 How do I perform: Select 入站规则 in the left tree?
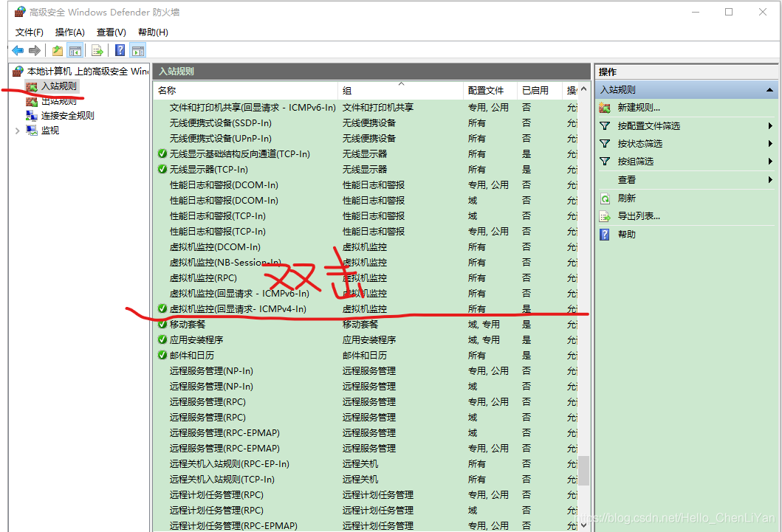tap(59, 86)
